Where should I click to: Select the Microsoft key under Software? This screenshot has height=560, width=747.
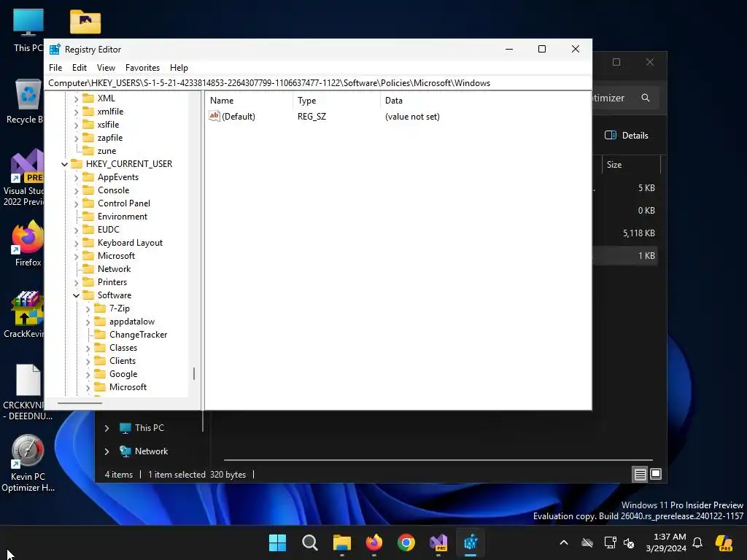pyautogui.click(x=128, y=387)
